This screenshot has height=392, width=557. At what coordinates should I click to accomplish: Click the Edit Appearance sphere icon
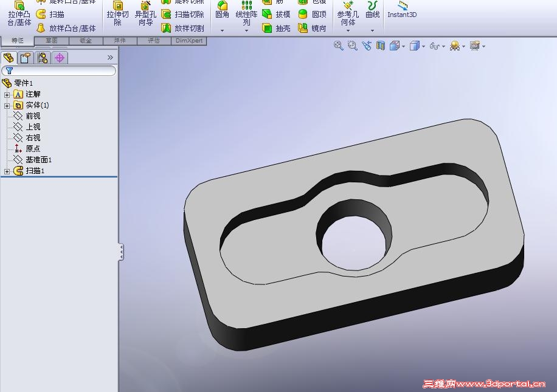pyautogui.click(x=455, y=46)
